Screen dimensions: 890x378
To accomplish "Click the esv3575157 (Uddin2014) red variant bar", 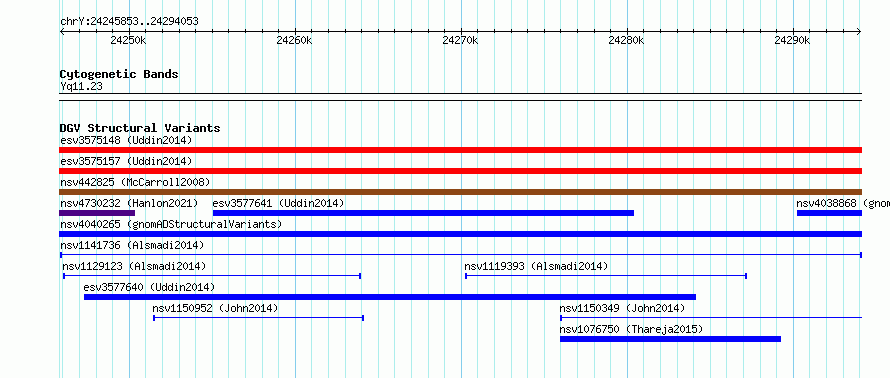I will (460, 171).
